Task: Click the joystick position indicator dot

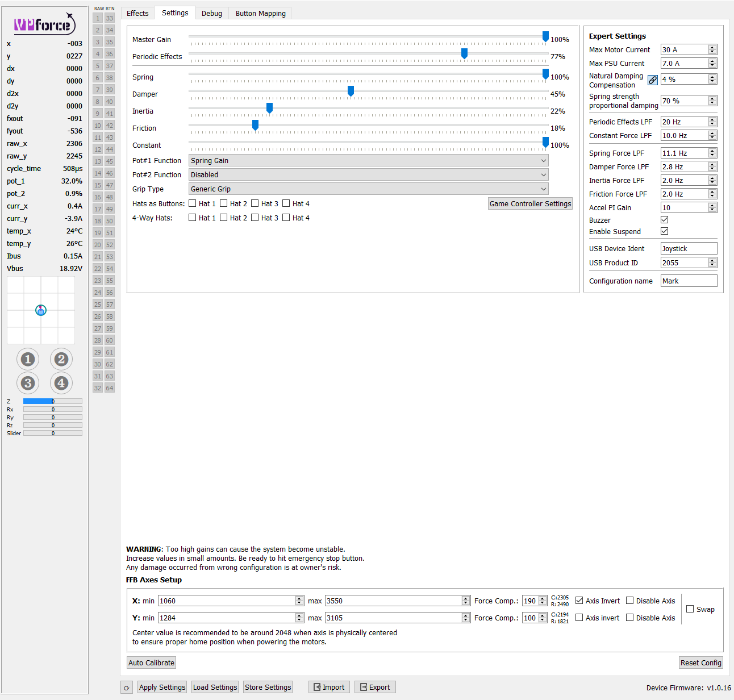Action: 40,310
